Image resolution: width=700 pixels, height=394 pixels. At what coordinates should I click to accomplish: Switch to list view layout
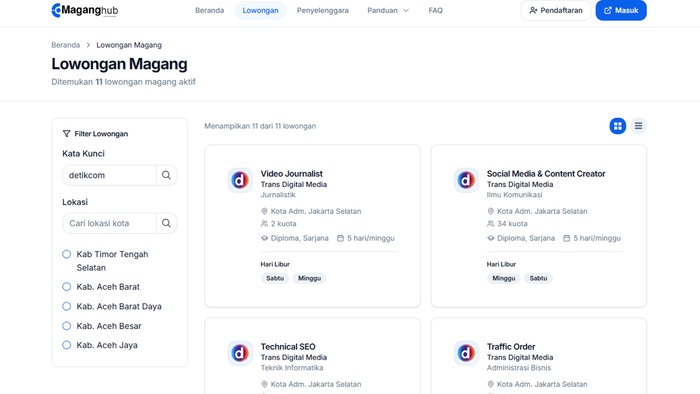(x=638, y=126)
